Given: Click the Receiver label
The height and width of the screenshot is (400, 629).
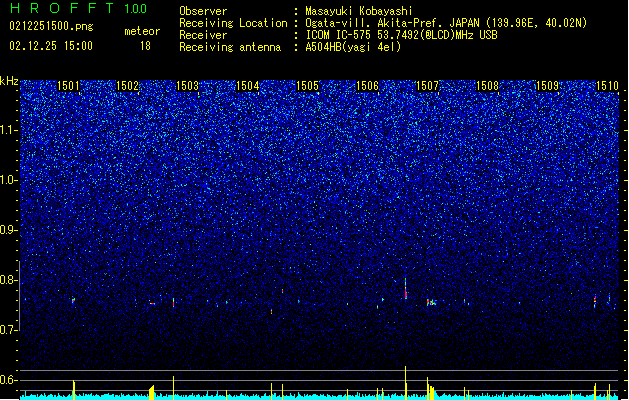Looking at the screenshot, I should [203, 35].
